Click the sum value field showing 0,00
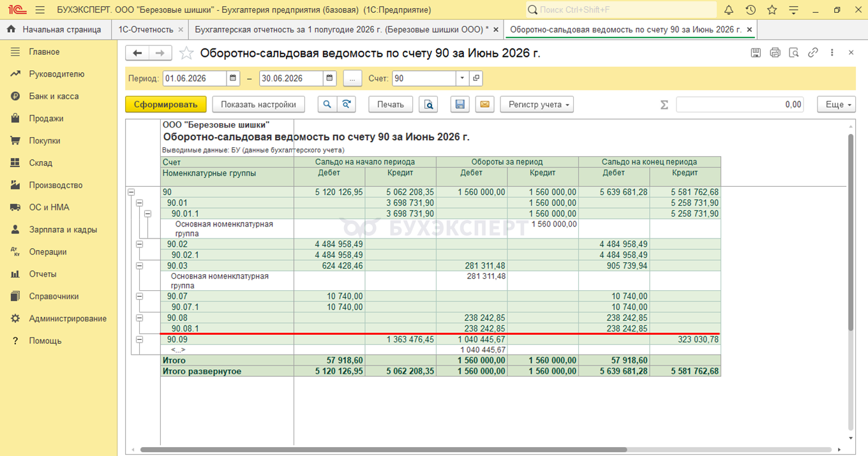Viewport: 868px width, 456px height. tap(740, 105)
